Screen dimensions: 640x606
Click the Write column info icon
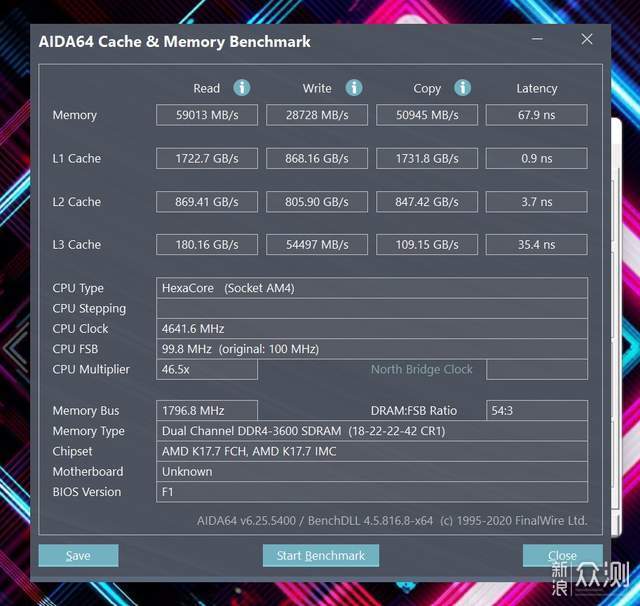click(354, 88)
